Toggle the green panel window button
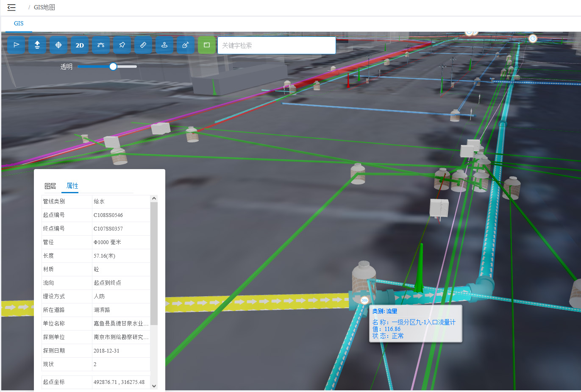Image resolution: width=581 pixels, height=392 pixels. pyautogui.click(x=207, y=45)
